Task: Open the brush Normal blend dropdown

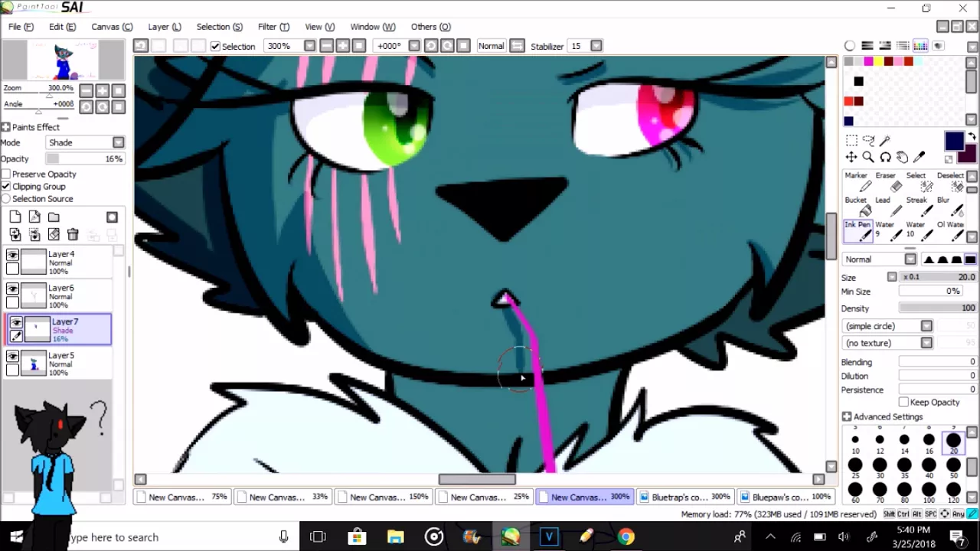Action: (910, 259)
